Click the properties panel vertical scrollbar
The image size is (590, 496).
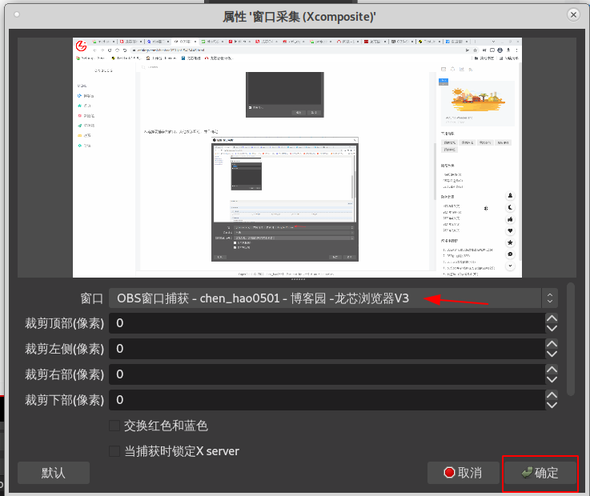tap(570, 339)
